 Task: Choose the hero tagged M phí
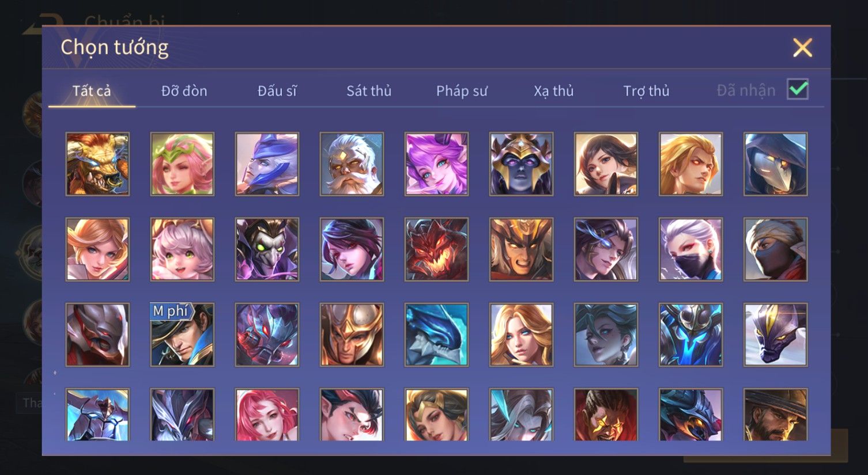pyautogui.click(x=182, y=335)
